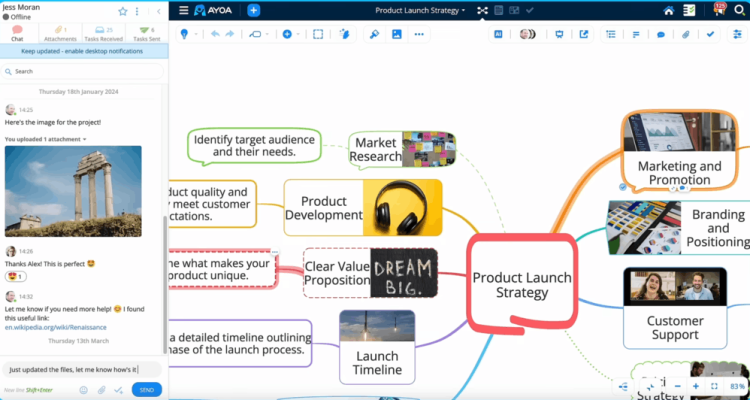Select the Product Development branch
Screen dimensions: 750x400
point(363,208)
